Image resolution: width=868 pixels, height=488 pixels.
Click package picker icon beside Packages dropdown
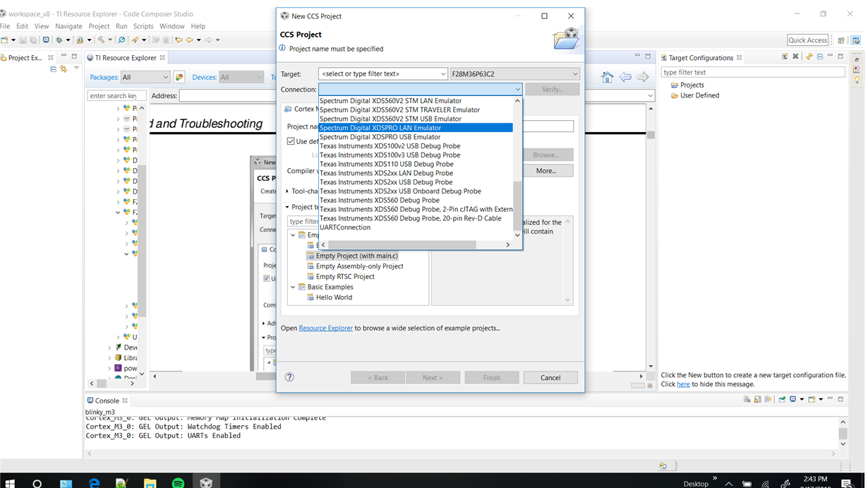coord(179,77)
